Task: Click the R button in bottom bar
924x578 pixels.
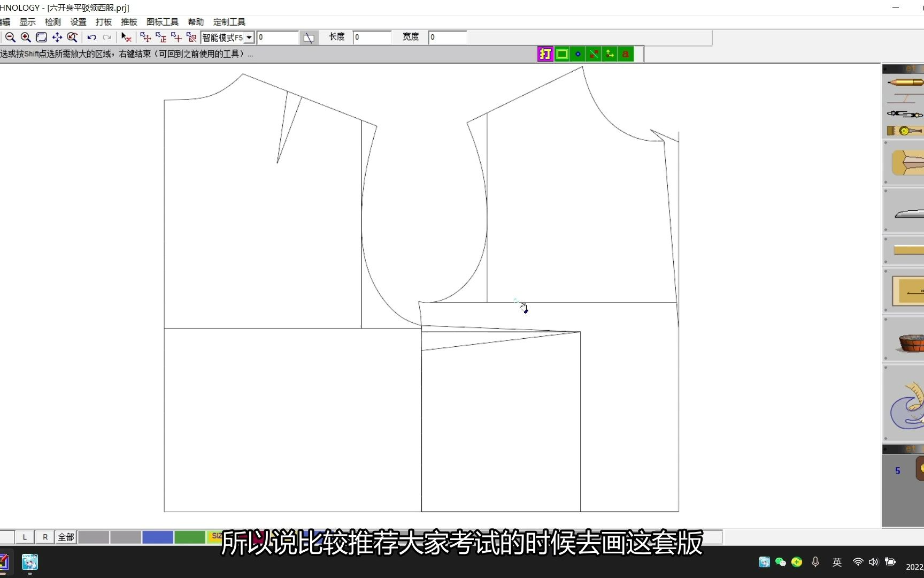Action: tap(45, 537)
